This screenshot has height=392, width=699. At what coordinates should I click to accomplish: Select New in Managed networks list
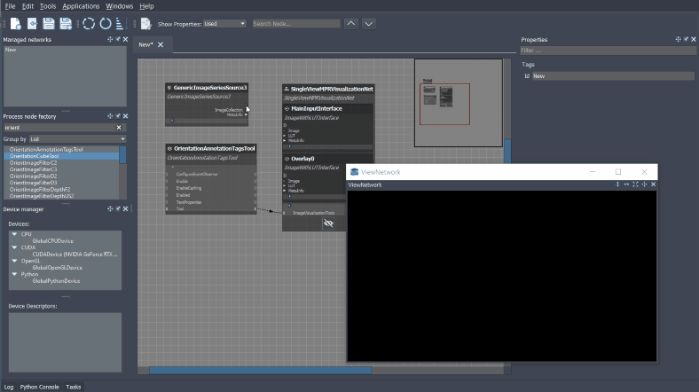click(x=10, y=50)
